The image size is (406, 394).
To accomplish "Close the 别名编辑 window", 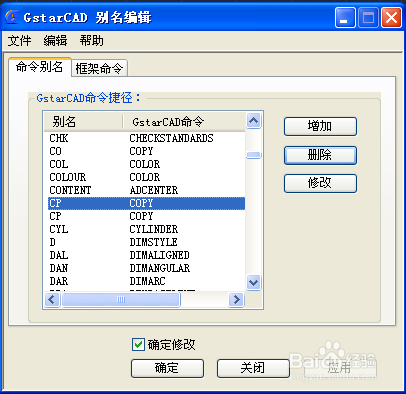I will point(391,17).
